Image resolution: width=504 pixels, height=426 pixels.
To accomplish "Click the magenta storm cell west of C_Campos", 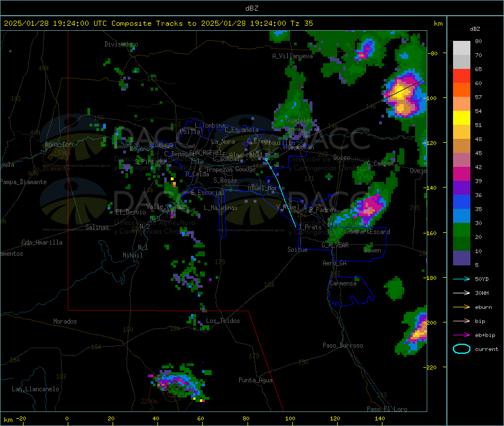I will tap(370, 207).
